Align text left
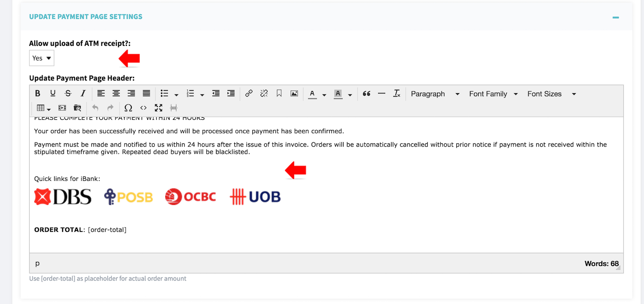 [101, 94]
